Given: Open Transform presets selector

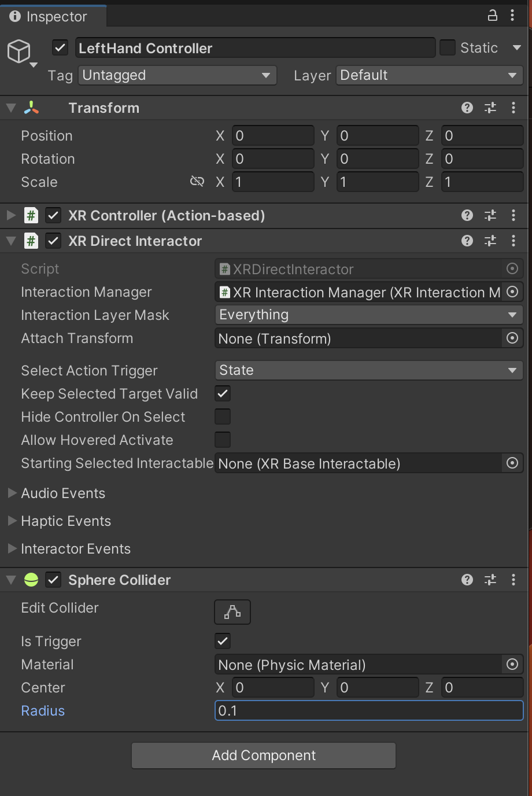Looking at the screenshot, I should coord(490,108).
